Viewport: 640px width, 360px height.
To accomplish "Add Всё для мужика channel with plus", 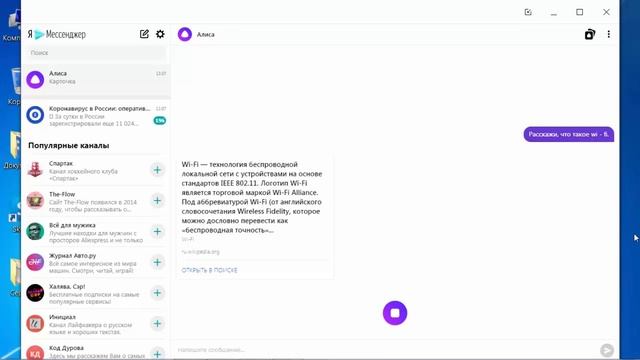I will [158, 231].
